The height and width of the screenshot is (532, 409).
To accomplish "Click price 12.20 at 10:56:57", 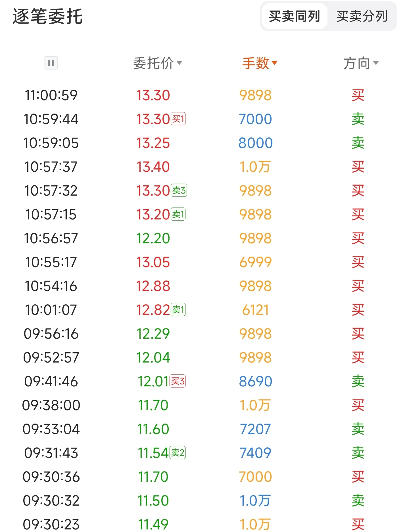I will click(x=153, y=238).
